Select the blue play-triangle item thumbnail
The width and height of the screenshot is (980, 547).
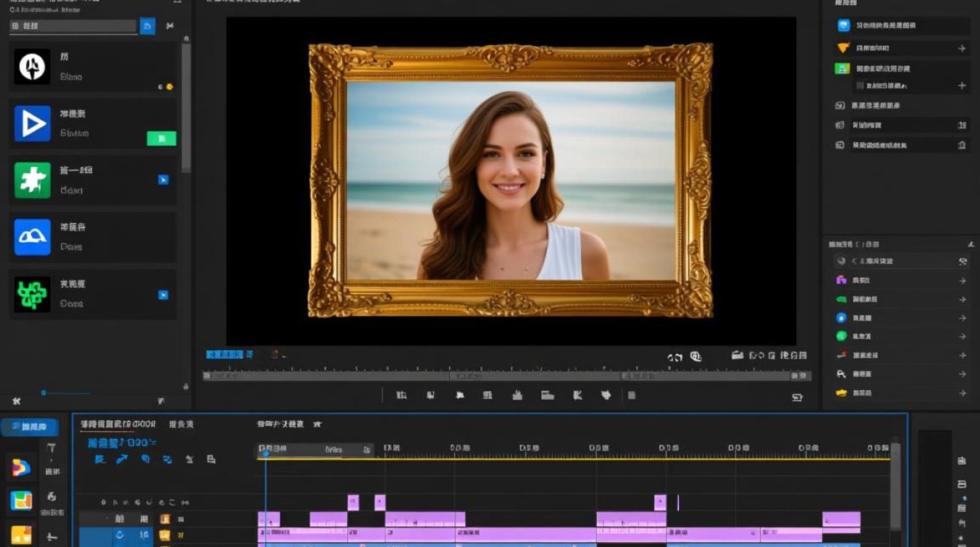(x=32, y=123)
